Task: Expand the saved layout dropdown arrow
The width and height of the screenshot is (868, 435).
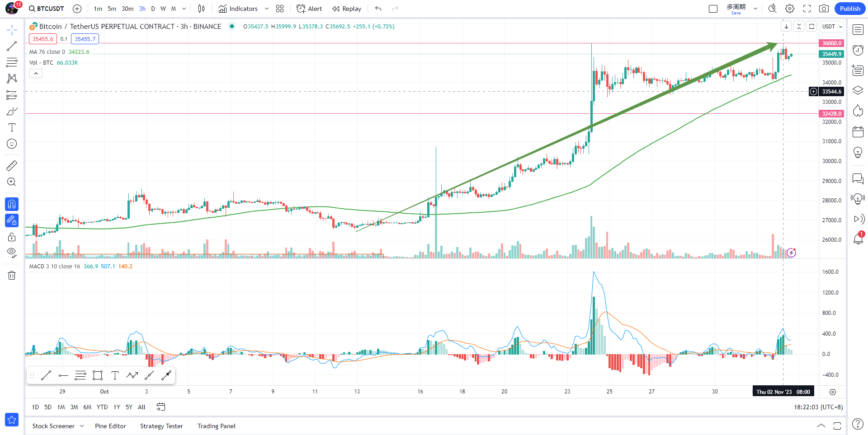Action: point(755,9)
